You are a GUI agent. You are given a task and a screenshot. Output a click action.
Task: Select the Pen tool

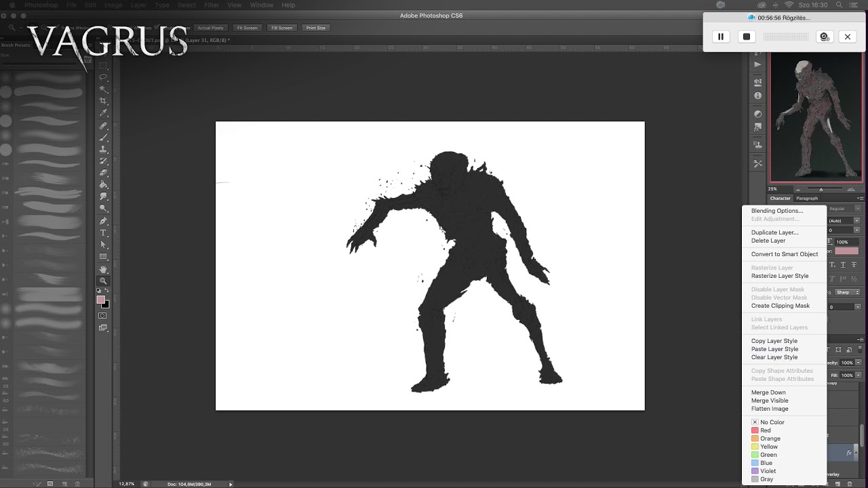click(104, 221)
